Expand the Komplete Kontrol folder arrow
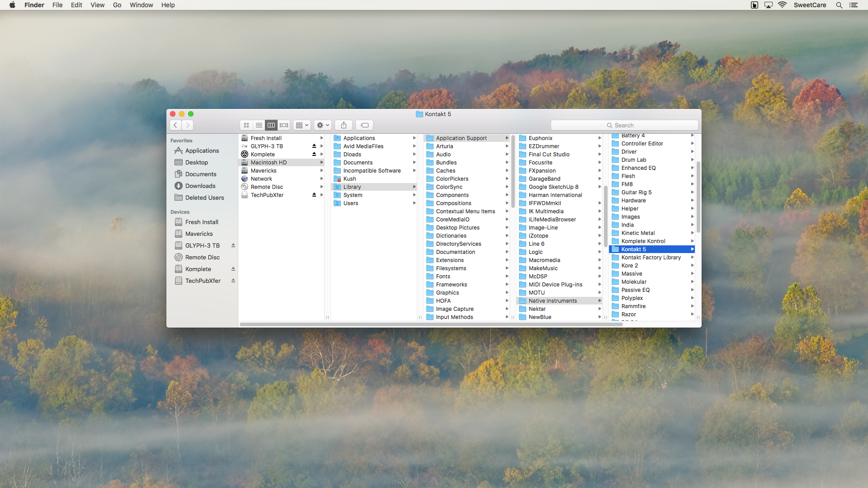The image size is (868, 488). tap(692, 241)
